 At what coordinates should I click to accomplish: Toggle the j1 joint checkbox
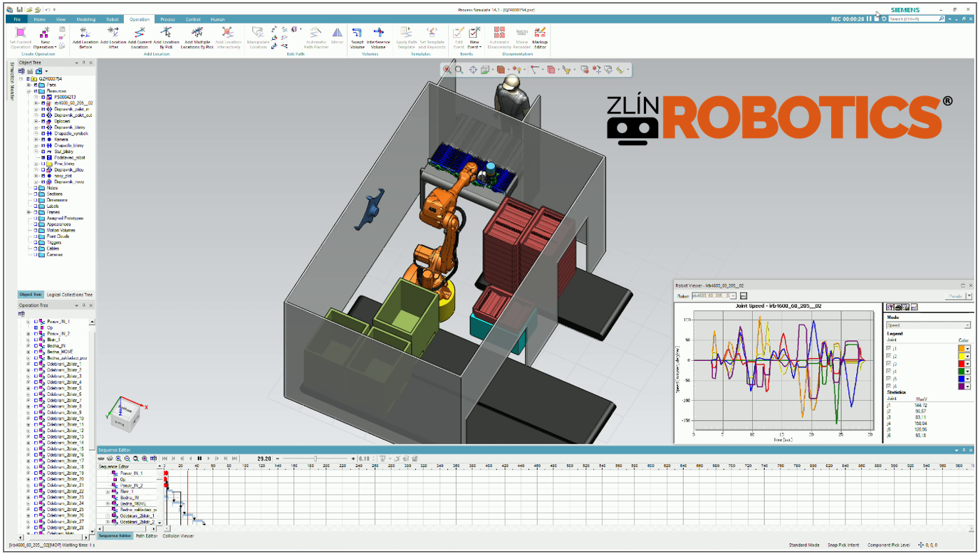click(x=888, y=349)
